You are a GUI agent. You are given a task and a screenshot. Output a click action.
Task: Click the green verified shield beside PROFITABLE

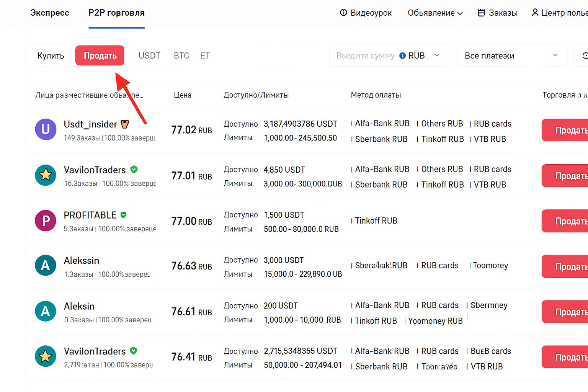(x=123, y=215)
